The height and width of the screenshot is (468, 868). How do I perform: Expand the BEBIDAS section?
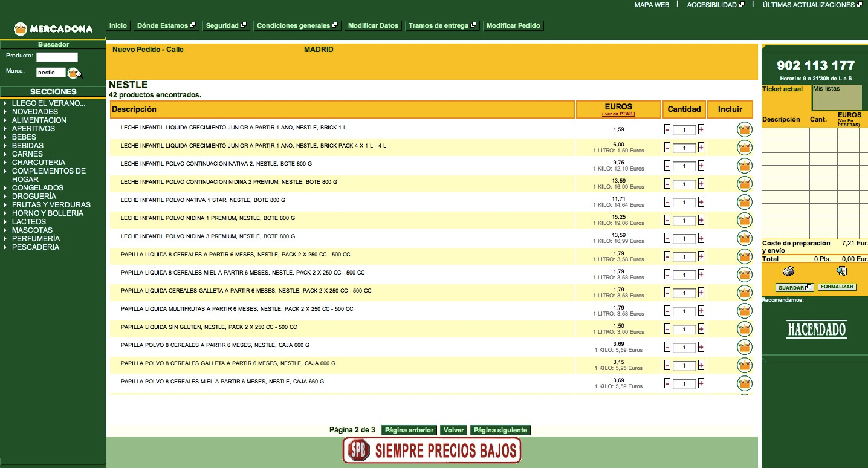click(5, 146)
